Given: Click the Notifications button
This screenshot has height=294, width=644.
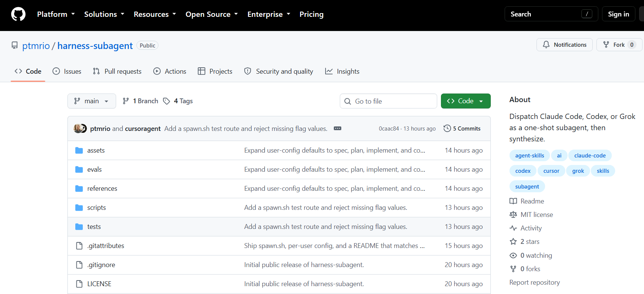Looking at the screenshot, I should (x=565, y=45).
